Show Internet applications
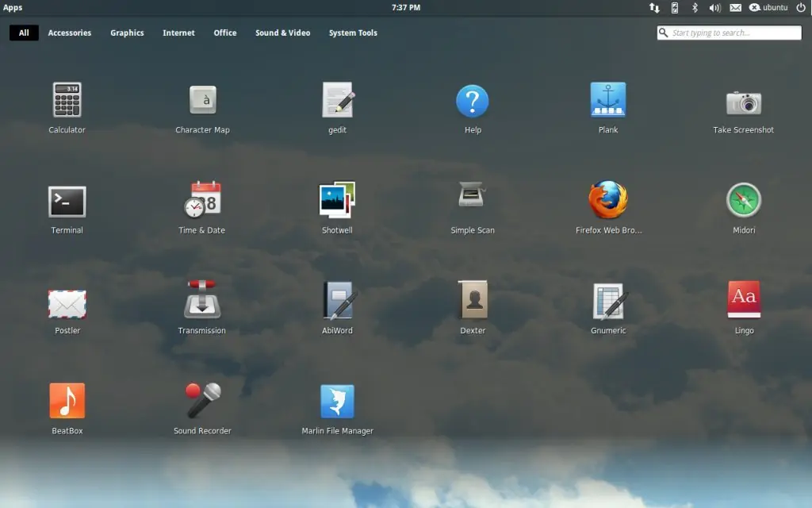This screenshot has width=812, height=508. point(178,33)
